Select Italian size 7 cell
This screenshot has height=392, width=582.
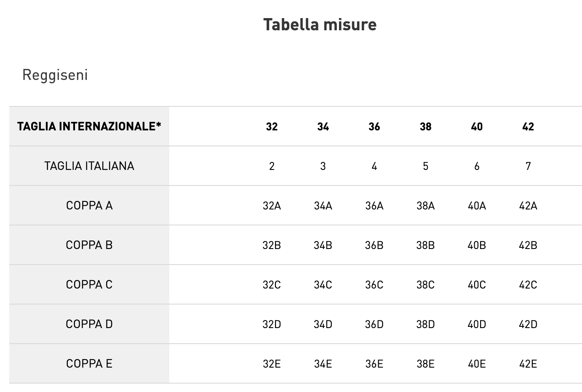[x=528, y=166]
